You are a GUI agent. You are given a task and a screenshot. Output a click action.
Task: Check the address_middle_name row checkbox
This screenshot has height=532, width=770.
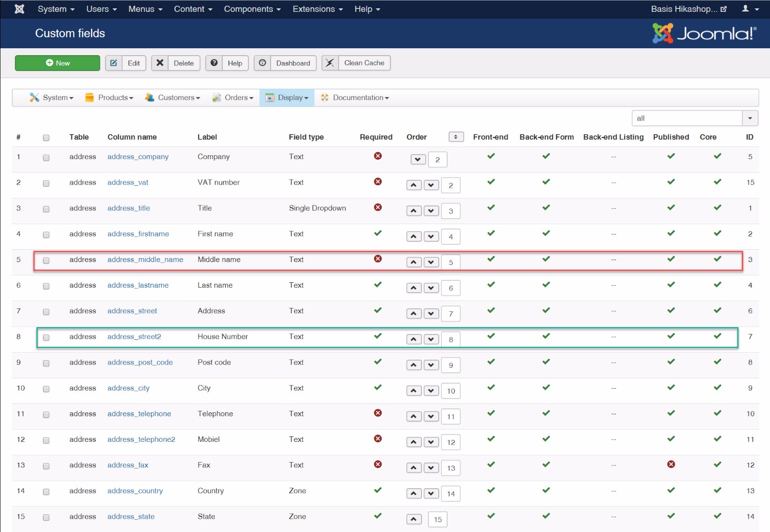46,260
